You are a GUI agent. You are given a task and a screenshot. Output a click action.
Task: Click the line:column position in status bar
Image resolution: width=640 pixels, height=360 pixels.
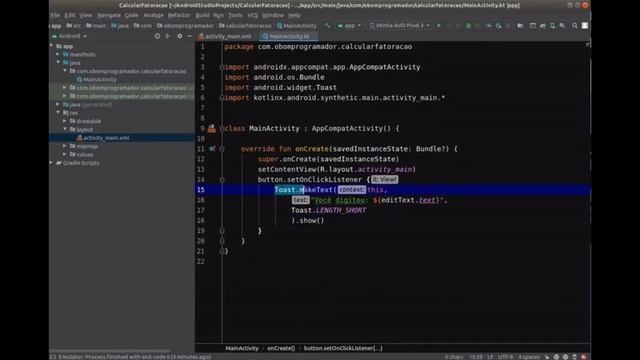(476, 357)
